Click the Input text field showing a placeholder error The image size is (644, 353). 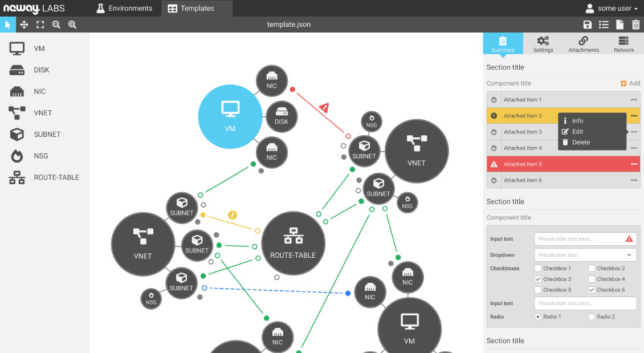click(581, 238)
